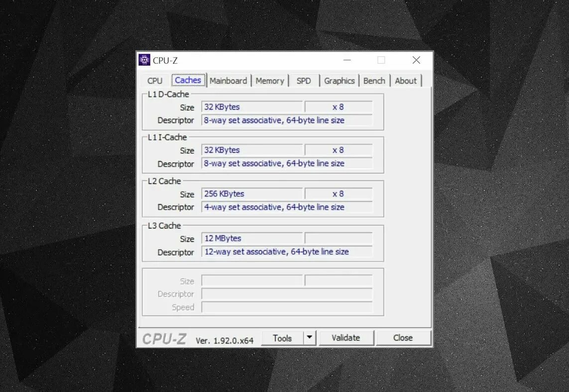Click the Close button
This screenshot has width=569, height=392.
[x=404, y=337]
